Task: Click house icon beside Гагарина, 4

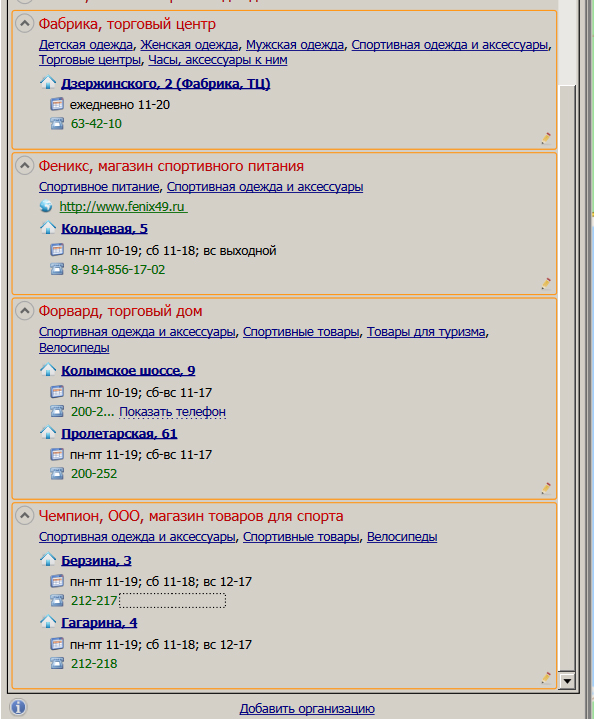Action: (x=48, y=621)
